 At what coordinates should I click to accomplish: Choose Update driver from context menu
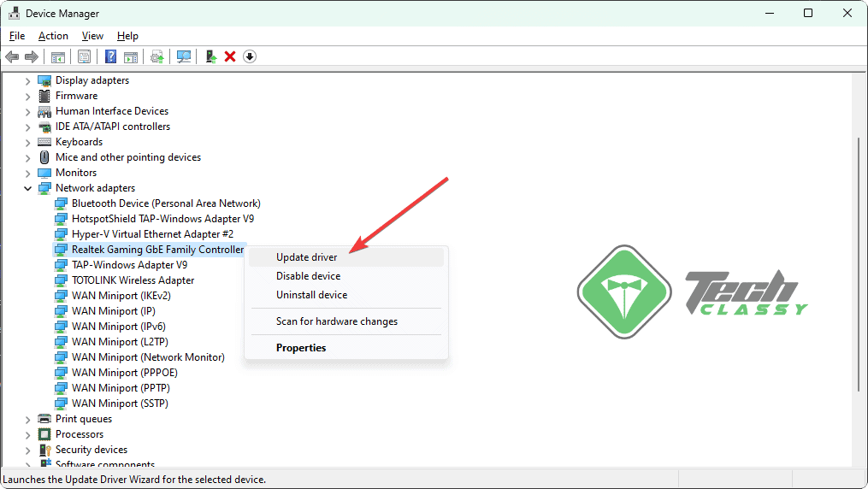[x=346, y=257]
